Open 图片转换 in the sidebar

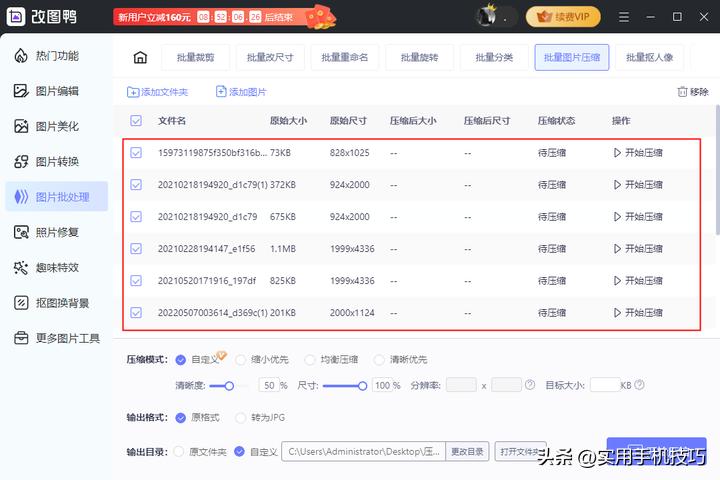click(x=57, y=162)
